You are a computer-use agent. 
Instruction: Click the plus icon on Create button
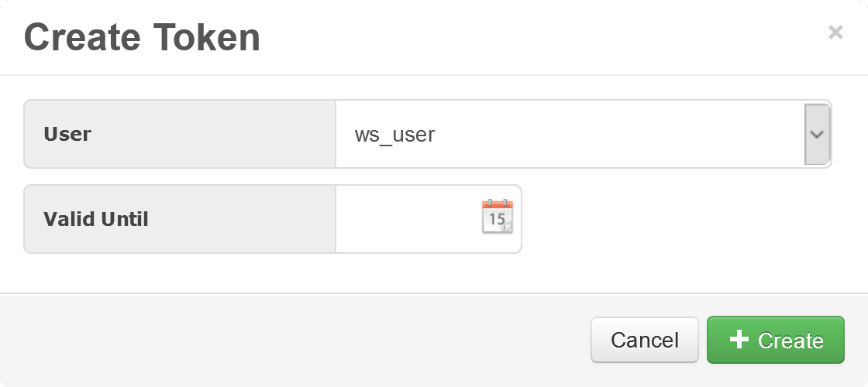[739, 340]
